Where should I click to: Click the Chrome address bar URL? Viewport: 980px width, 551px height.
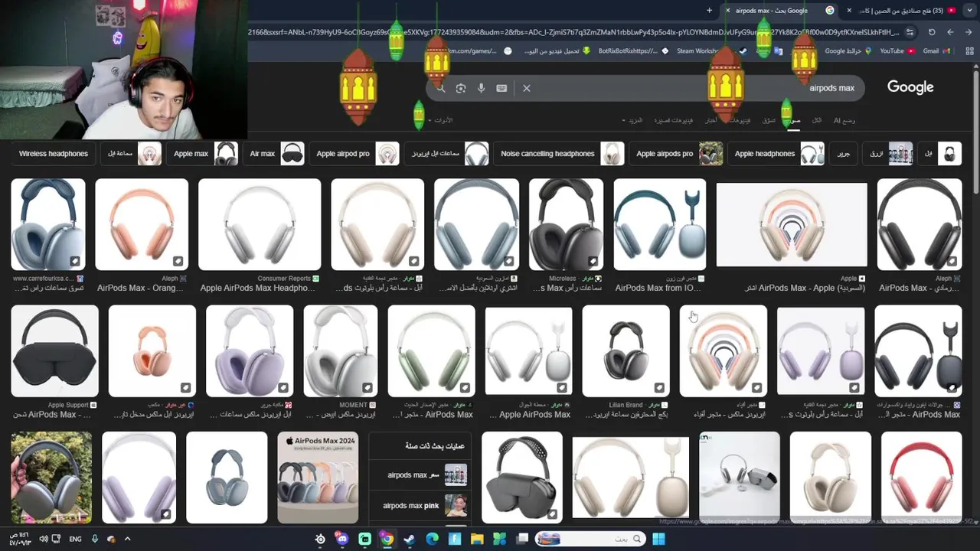point(573,32)
